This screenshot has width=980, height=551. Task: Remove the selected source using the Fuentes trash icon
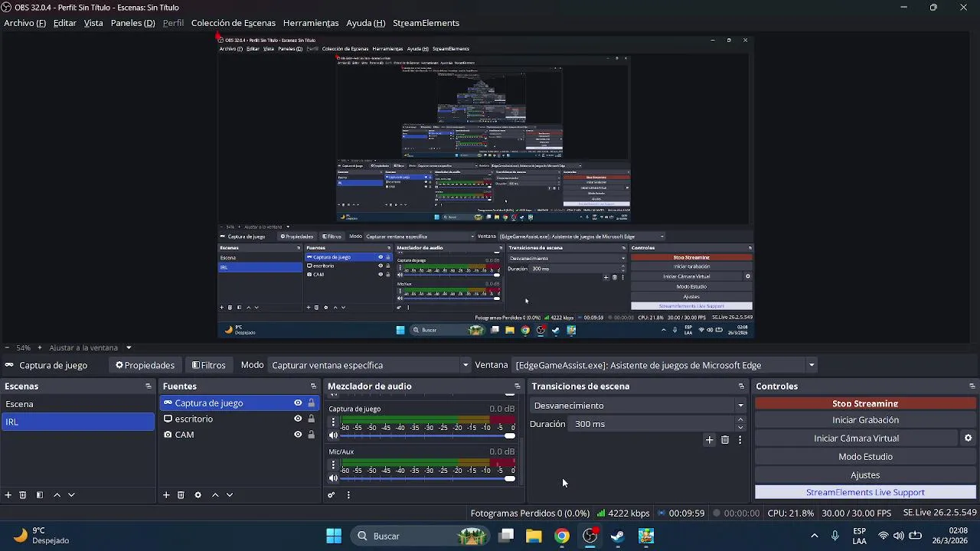[x=181, y=495]
